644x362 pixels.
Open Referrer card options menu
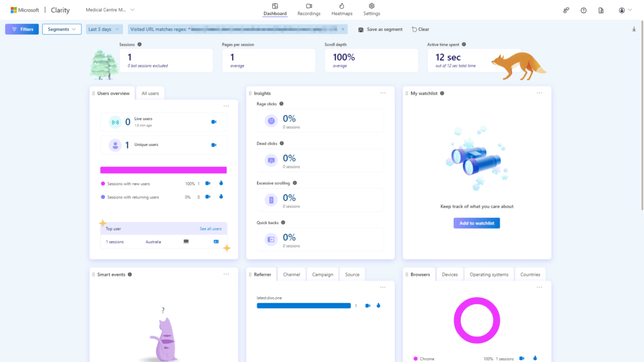pos(383,287)
